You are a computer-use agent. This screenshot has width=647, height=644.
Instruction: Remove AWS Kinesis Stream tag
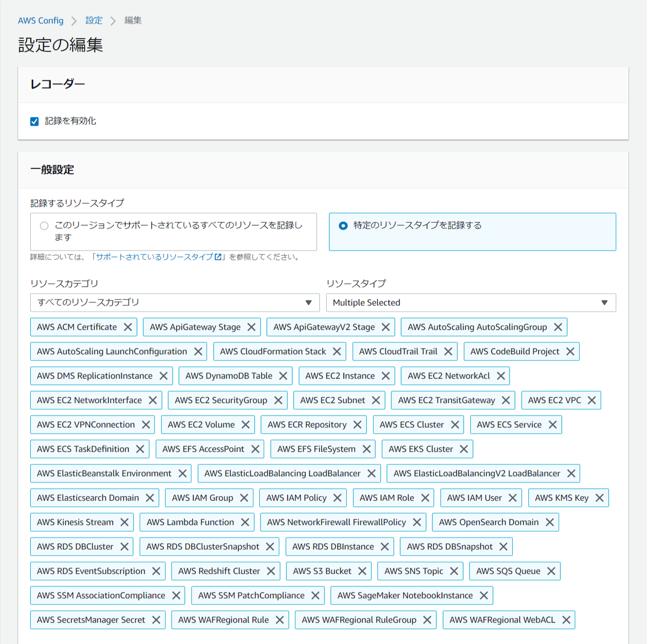click(125, 522)
